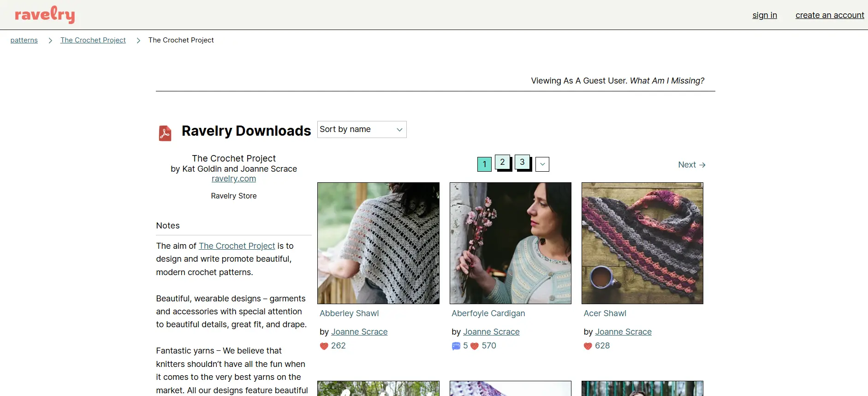This screenshot has width=868, height=396.
Task: Open the patterns breadcrumb link
Action: click(x=24, y=40)
